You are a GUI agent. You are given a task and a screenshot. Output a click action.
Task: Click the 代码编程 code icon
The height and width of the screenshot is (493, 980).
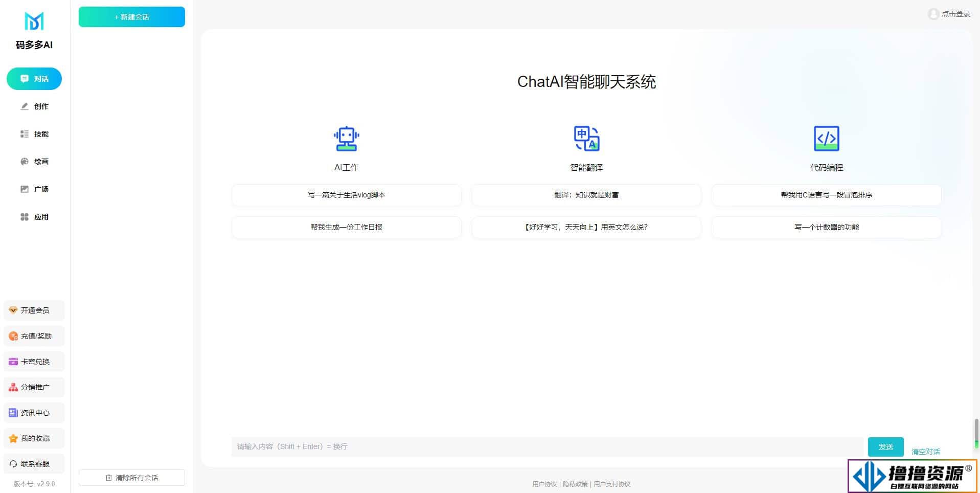(827, 139)
